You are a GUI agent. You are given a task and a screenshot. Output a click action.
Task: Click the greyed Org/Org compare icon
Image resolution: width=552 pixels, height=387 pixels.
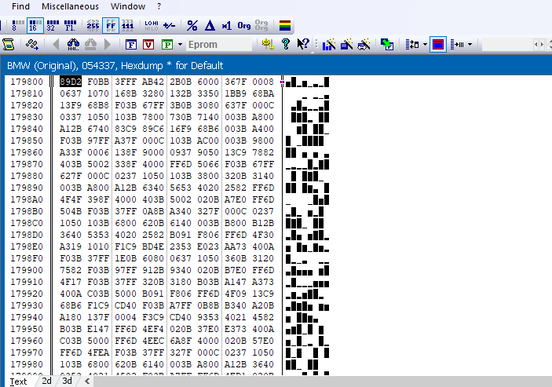(261, 25)
